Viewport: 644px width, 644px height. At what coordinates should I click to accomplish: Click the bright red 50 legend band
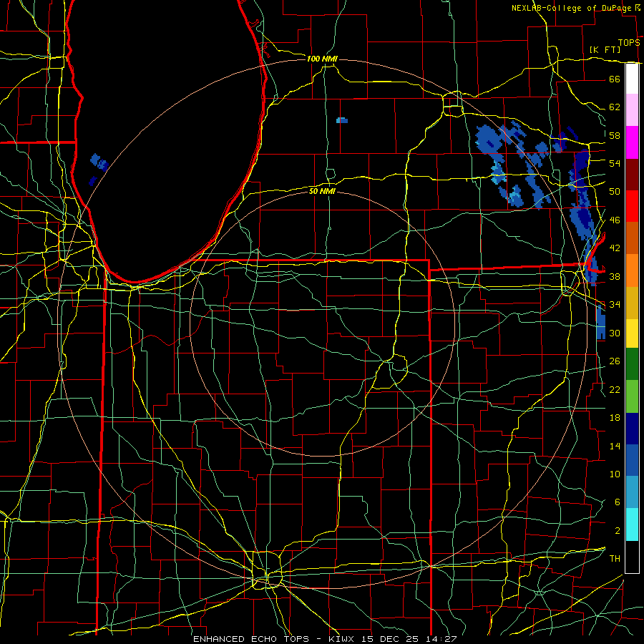pos(632,206)
